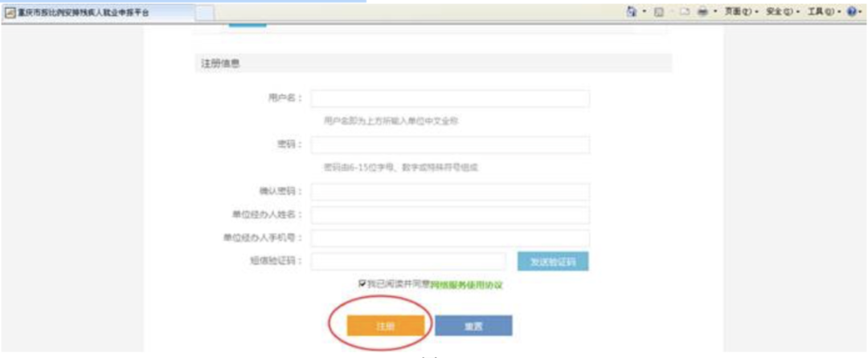Click the 单位经办人手机号 phone number field

point(450,238)
